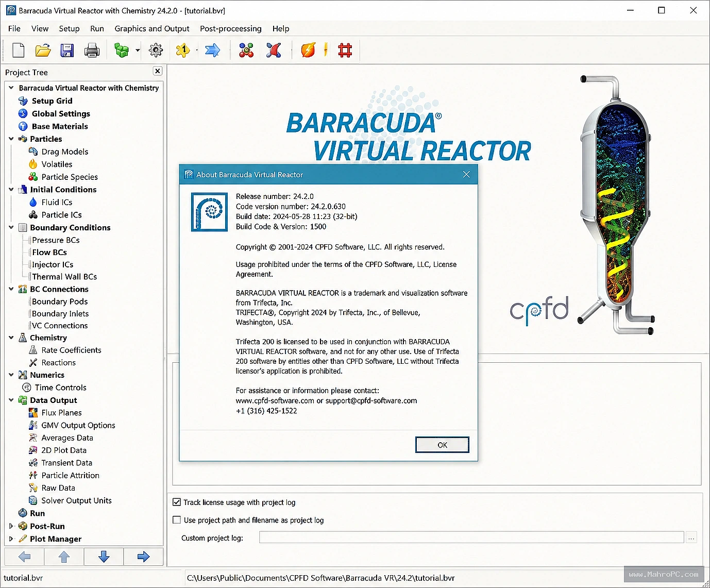Click OK in the About dialog
The width and height of the screenshot is (710, 588).
pyautogui.click(x=442, y=445)
